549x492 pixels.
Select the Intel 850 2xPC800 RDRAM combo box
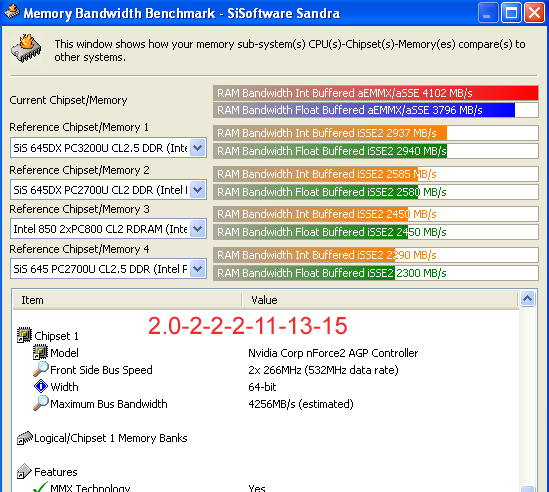coord(108,229)
